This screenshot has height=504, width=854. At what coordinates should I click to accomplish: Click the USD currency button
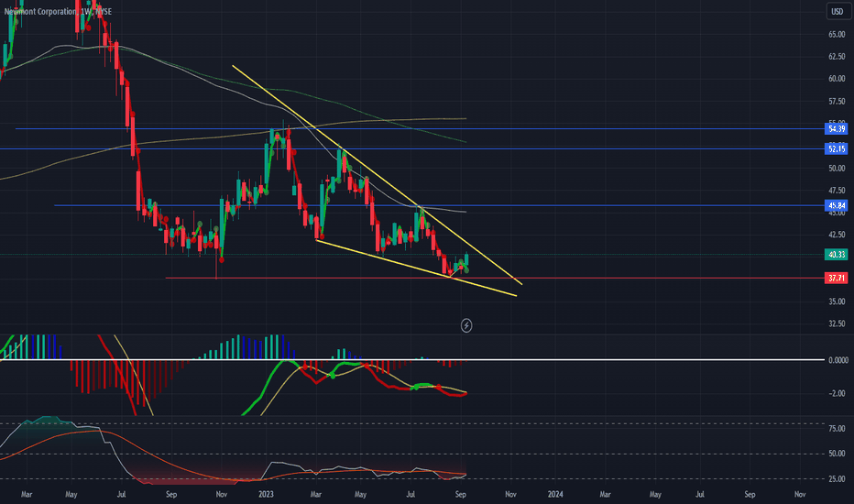click(x=838, y=11)
